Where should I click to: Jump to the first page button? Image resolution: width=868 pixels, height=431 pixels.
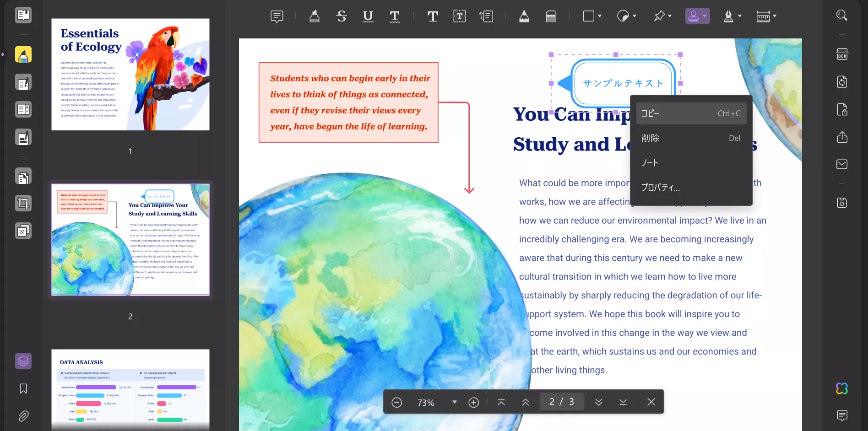click(x=501, y=402)
